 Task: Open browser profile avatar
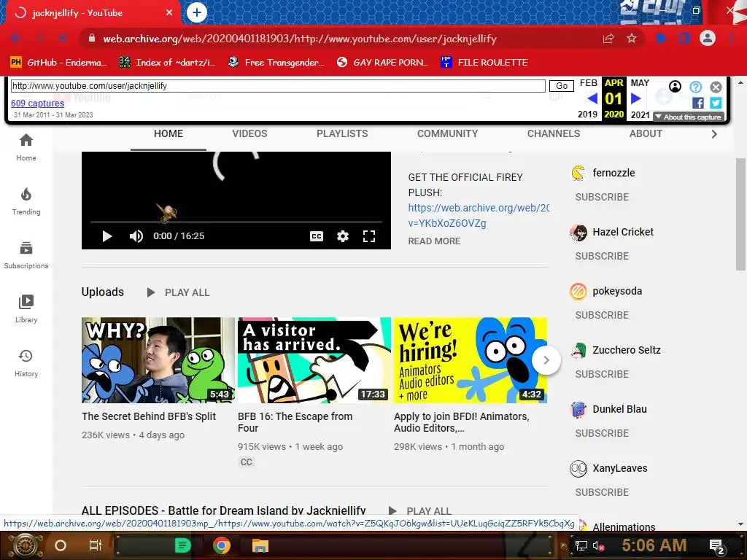(708, 39)
